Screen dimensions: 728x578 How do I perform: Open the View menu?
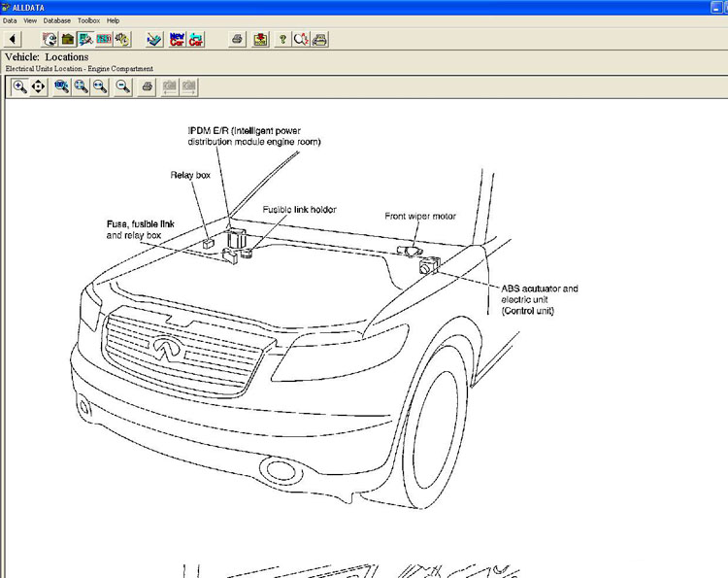[31, 20]
